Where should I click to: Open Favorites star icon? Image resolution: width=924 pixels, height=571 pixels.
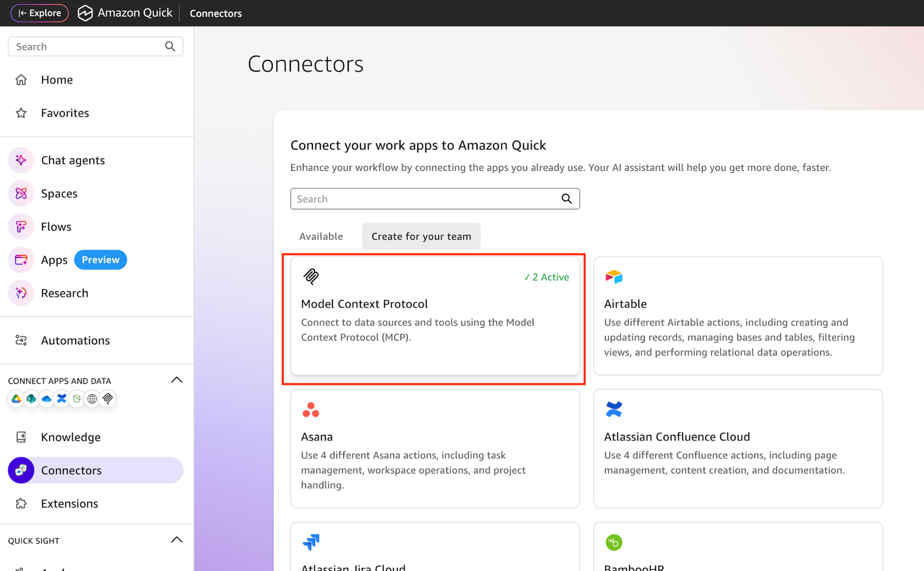(x=21, y=113)
